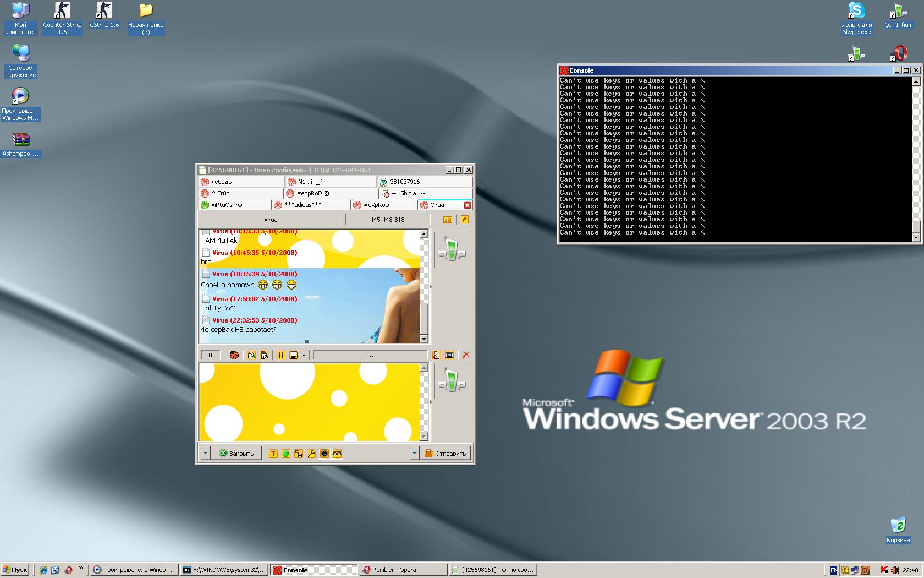The width and height of the screenshot is (924, 578).
Task: Open the Новая папка (3) folder icon
Action: pos(146,19)
